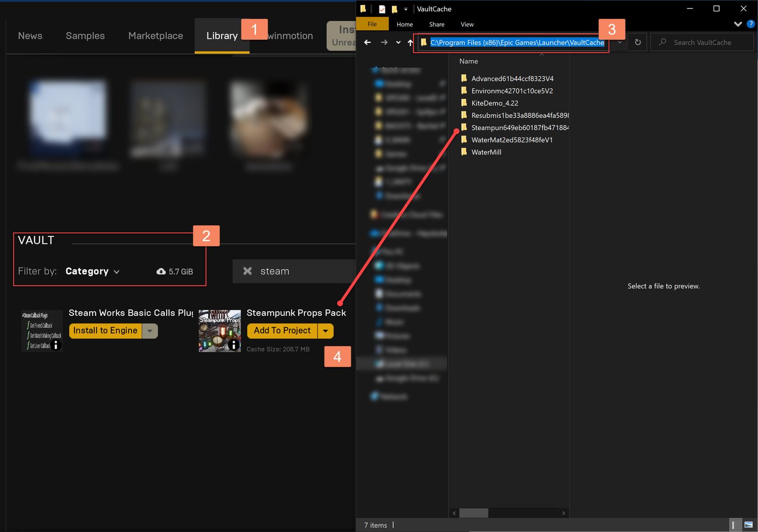Sort files by Name column header
This screenshot has height=532, width=758.
click(469, 61)
